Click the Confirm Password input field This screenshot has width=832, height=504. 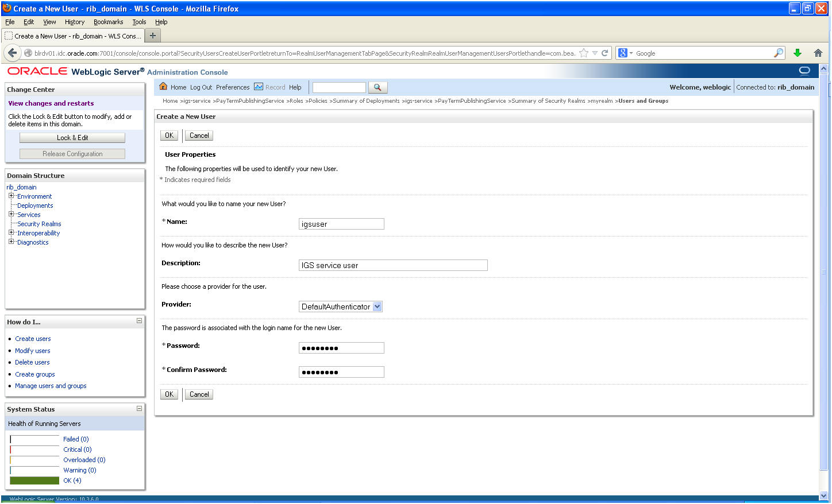coord(341,372)
